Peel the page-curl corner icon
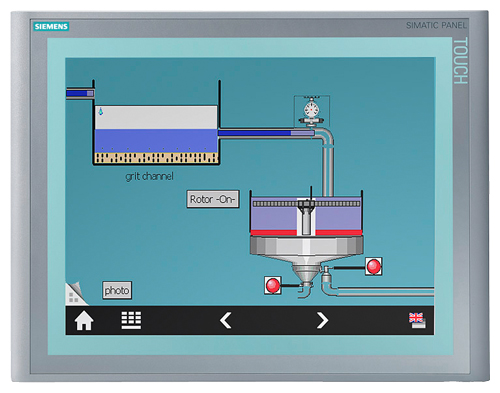 76,294
